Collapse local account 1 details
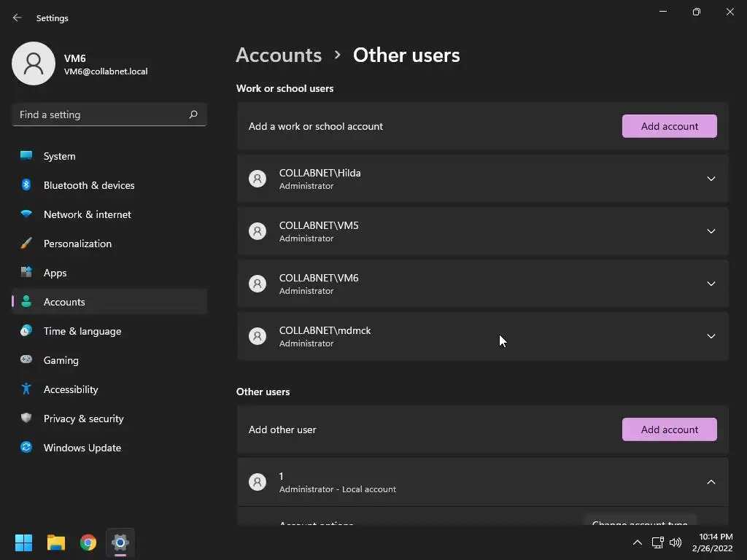 (711, 482)
